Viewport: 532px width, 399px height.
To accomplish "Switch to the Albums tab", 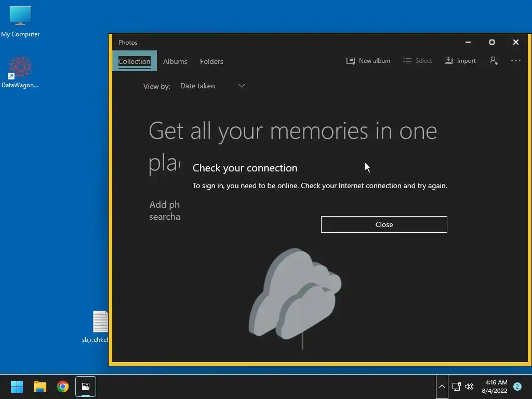I will 175,61.
